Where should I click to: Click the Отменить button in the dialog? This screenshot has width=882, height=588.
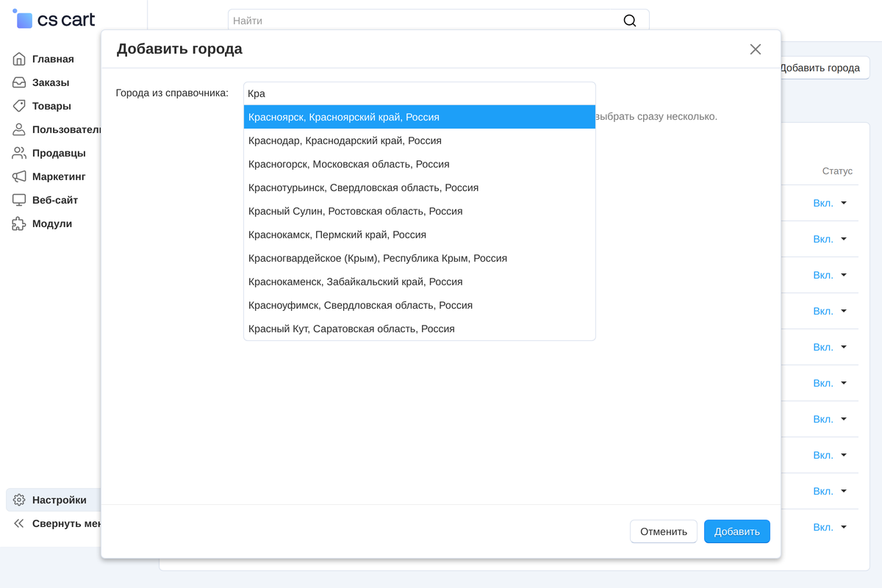(x=664, y=531)
